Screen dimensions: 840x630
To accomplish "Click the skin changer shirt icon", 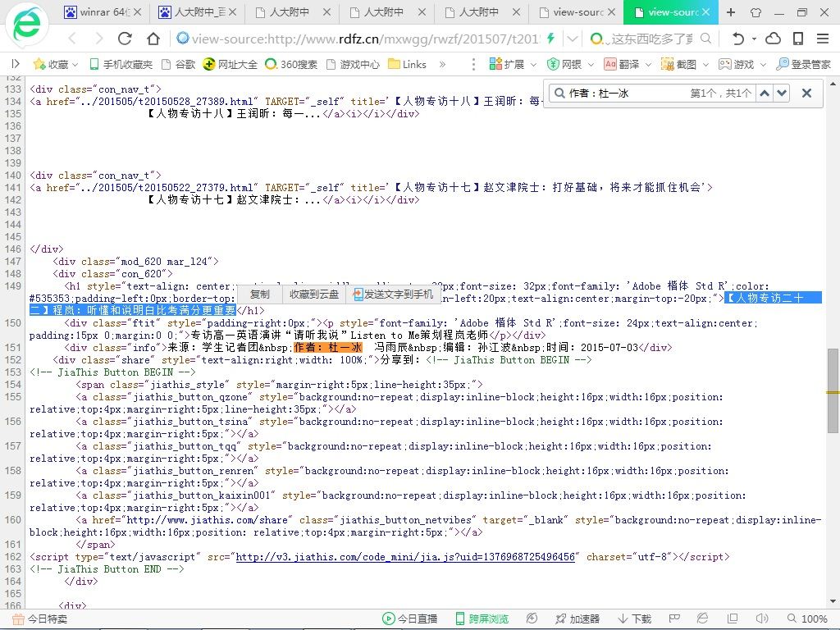I will [756, 12].
